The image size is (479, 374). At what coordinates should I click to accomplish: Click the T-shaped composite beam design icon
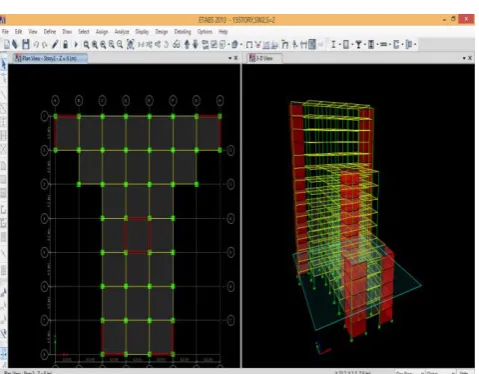358,44
